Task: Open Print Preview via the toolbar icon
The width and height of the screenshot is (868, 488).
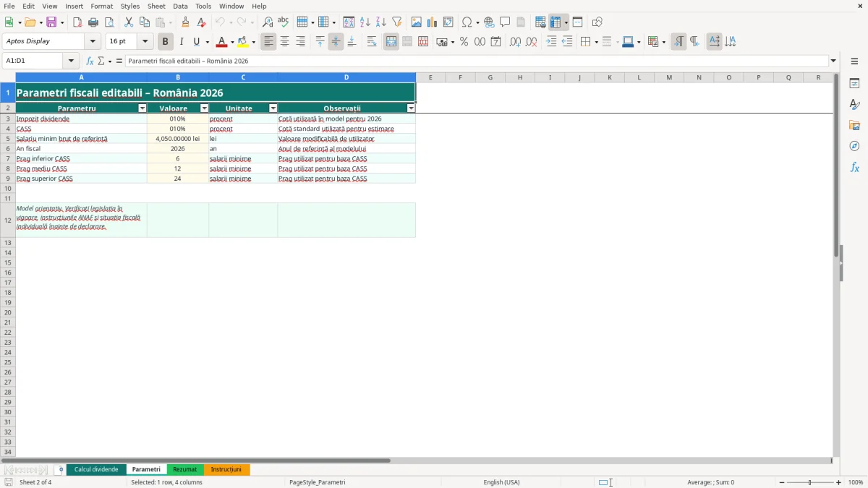Action: point(109,22)
